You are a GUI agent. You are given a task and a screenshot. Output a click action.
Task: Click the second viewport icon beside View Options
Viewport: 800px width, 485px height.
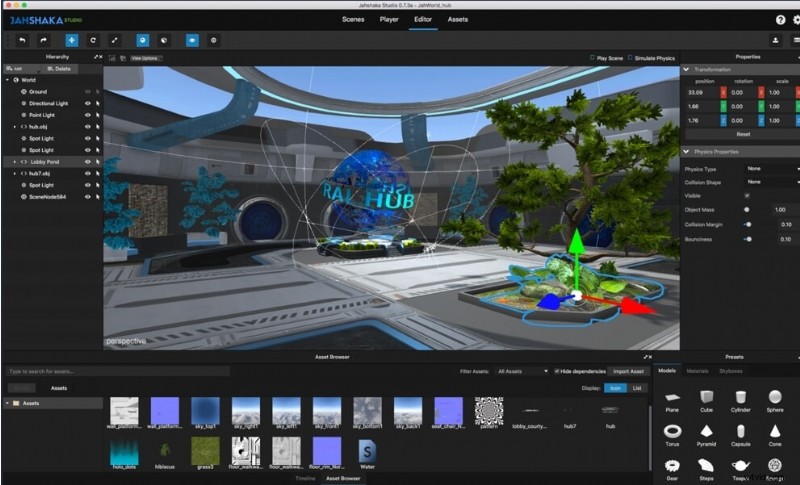pos(123,58)
